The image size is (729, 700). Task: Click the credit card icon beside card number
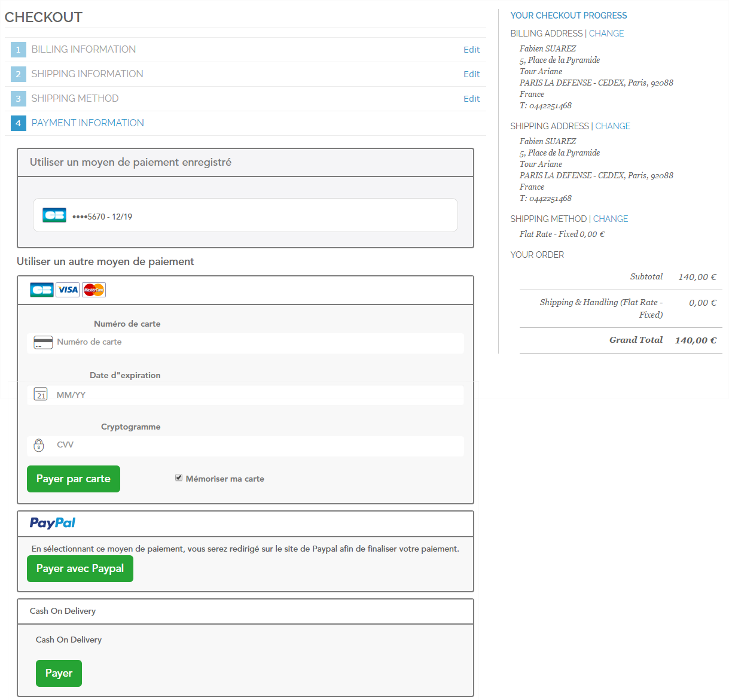[43, 343]
